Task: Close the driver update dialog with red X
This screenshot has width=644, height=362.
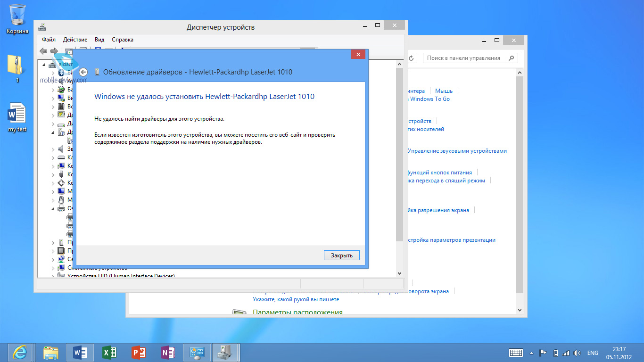Action: point(358,55)
